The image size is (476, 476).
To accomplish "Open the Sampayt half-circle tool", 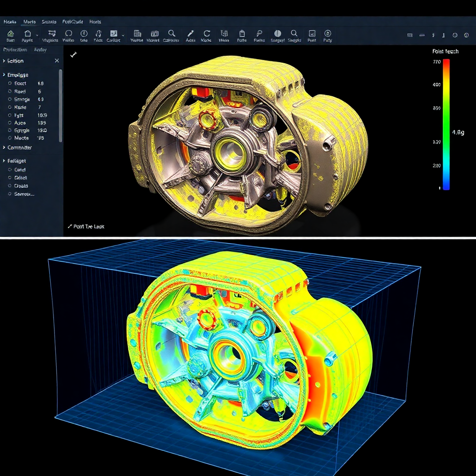I will [277, 33].
